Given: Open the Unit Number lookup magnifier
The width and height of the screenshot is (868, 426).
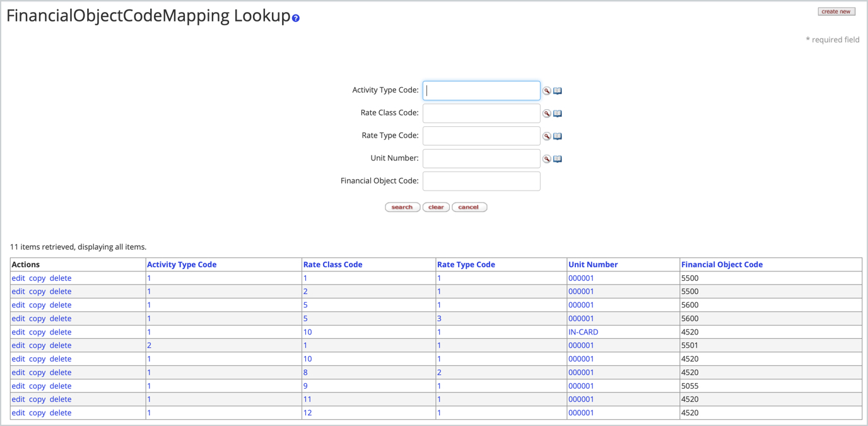Looking at the screenshot, I should click(x=546, y=158).
